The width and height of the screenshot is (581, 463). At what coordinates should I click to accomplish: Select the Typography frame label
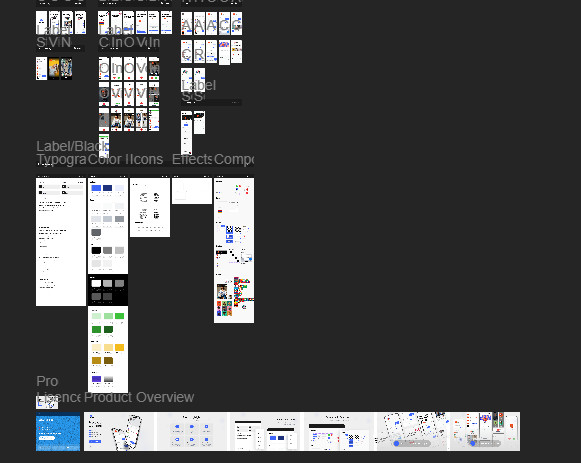pyautogui.click(x=61, y=160)
